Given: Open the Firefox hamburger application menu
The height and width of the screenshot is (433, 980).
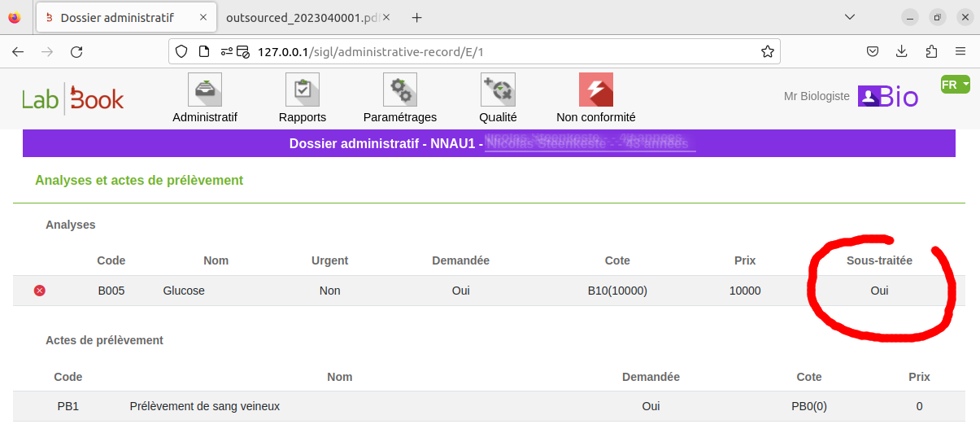Looking at the screenshot, I should pyautogui.click(x=960, y=52).
